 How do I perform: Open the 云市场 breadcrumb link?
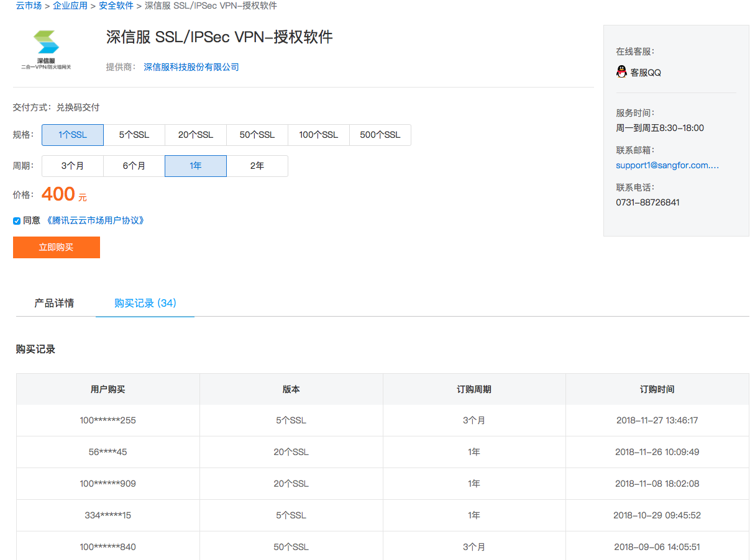pyautogui.click(x=29, y=6)
